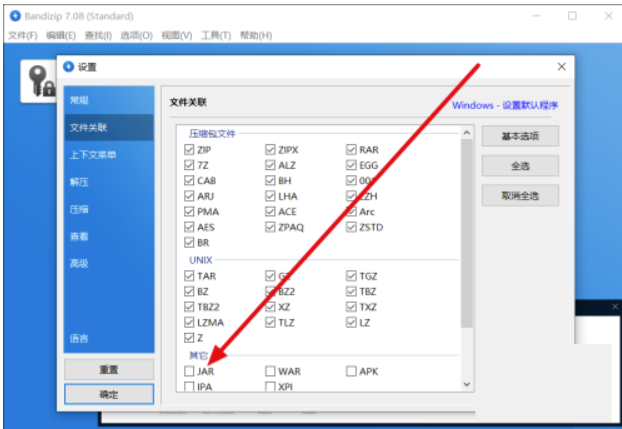Check the XPI checkbox

(270, 387)
